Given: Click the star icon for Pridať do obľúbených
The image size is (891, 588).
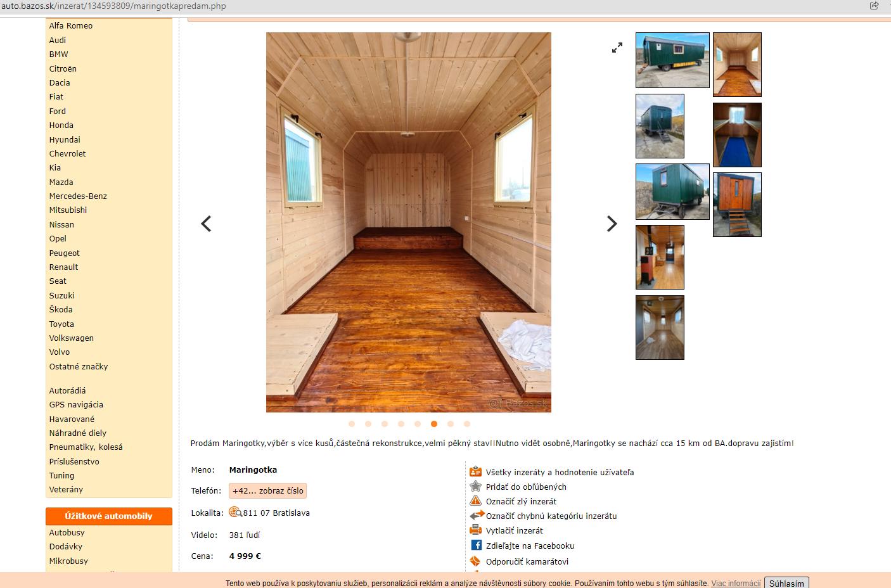Looking at the screenshot, I should click(475, 487).
